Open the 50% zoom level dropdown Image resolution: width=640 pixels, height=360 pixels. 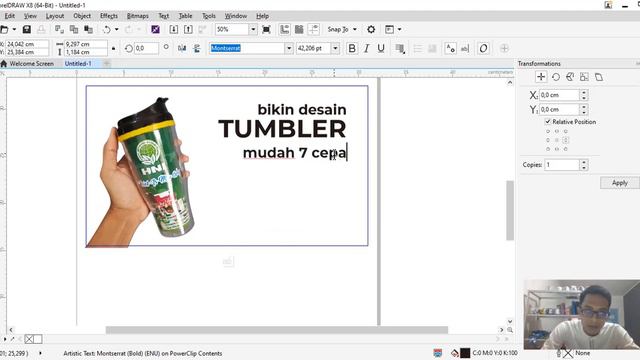[x=253, y=29]
